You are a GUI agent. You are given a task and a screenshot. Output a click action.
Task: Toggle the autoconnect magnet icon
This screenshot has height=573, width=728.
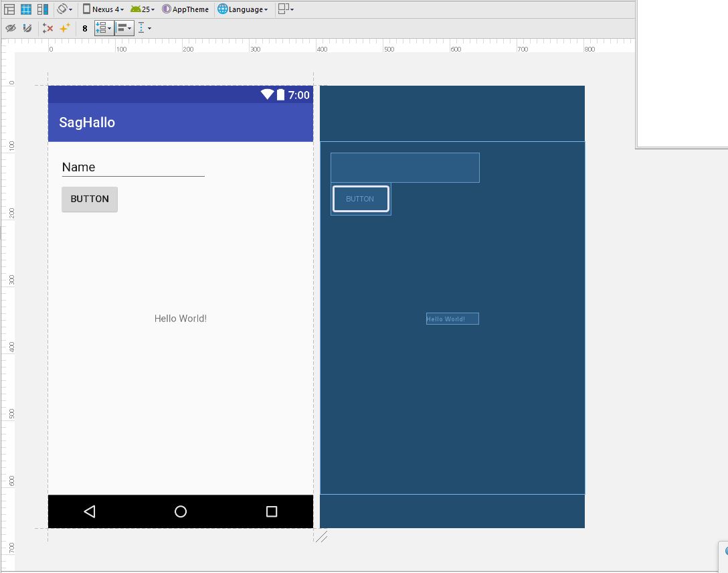tap(27, 28)
